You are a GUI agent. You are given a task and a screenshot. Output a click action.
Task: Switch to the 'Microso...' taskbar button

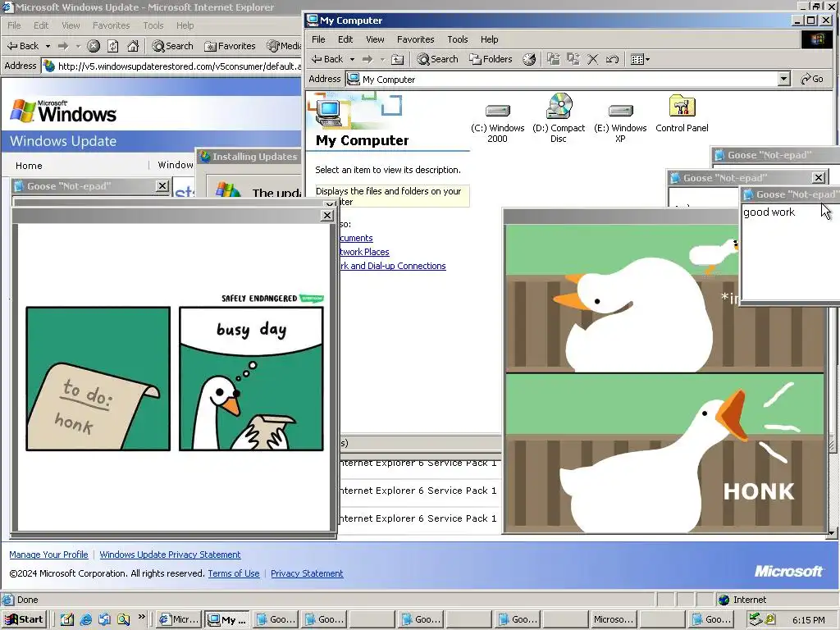click(x=614, y=619)
